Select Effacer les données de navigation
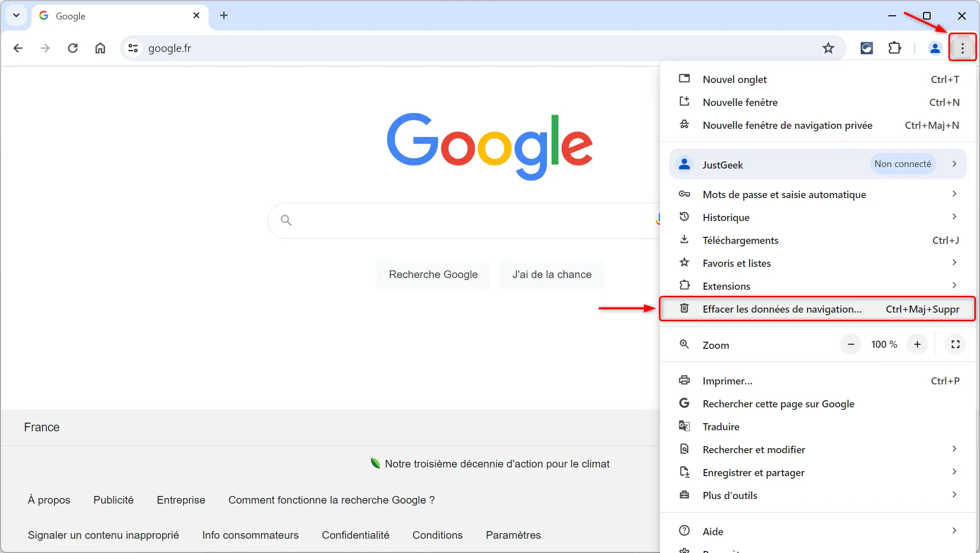The image size is (980, 553). (818, 309)
